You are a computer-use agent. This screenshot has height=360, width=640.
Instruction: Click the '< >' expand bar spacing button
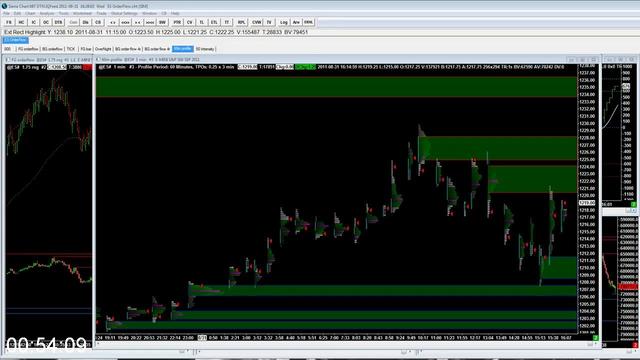(113, 22)
